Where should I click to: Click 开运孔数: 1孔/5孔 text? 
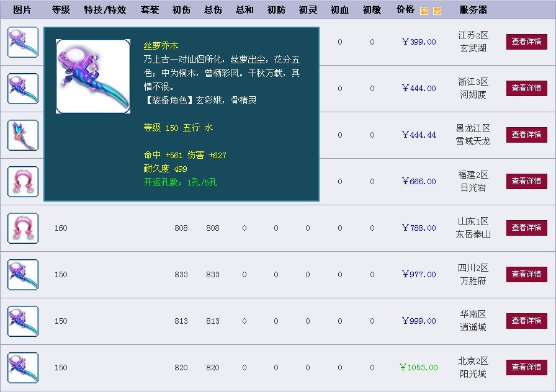[x=180, y=182]
